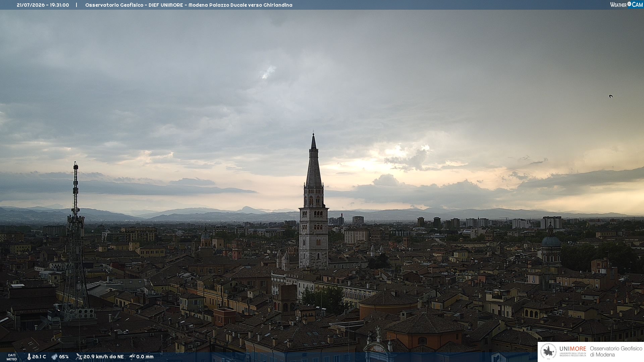Click the lattice antenna tower in the image
This screenshot has width=644, height=362.
coord(75,241)
